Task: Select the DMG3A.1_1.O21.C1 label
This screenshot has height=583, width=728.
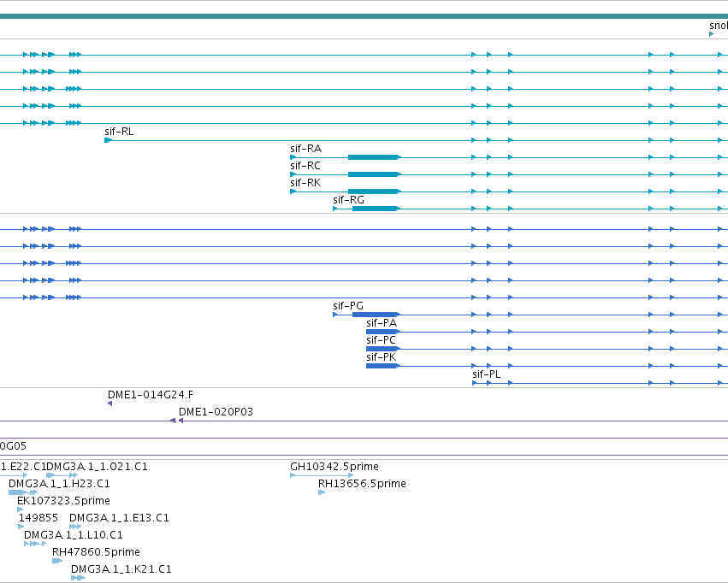Action: click(x=98, y=467)
